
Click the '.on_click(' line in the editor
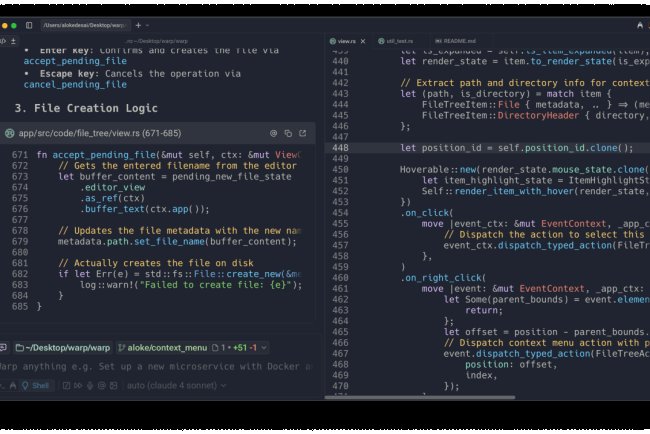(x=427, y=213)
